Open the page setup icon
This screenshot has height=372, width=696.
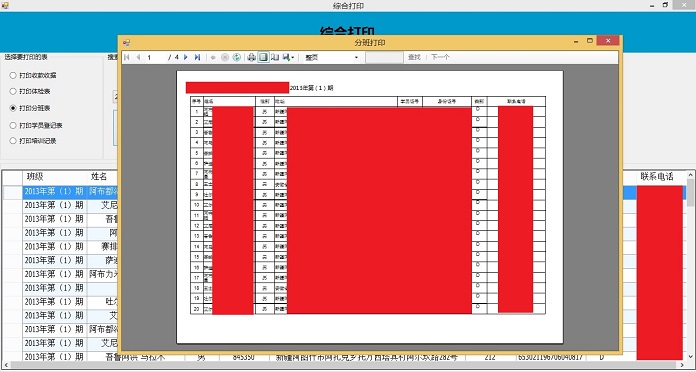tap(275, 57)
